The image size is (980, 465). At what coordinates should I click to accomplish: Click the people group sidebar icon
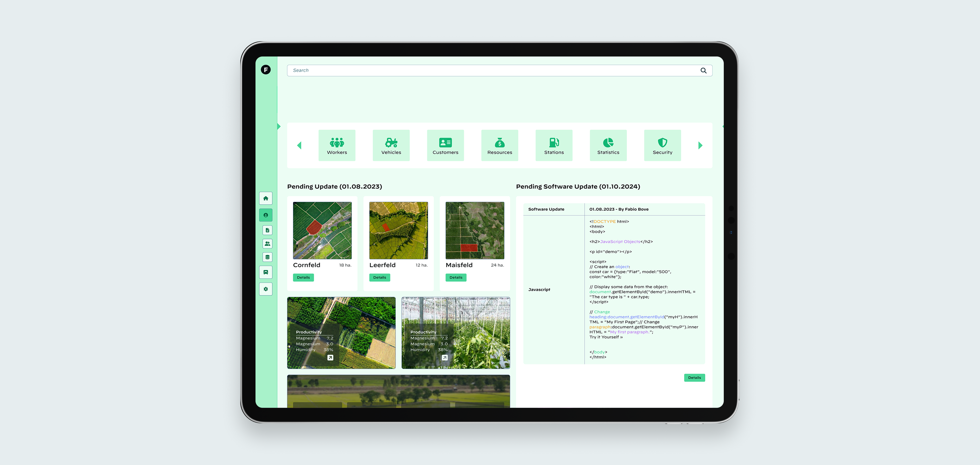pyautogui.click(x=267, y=244)
